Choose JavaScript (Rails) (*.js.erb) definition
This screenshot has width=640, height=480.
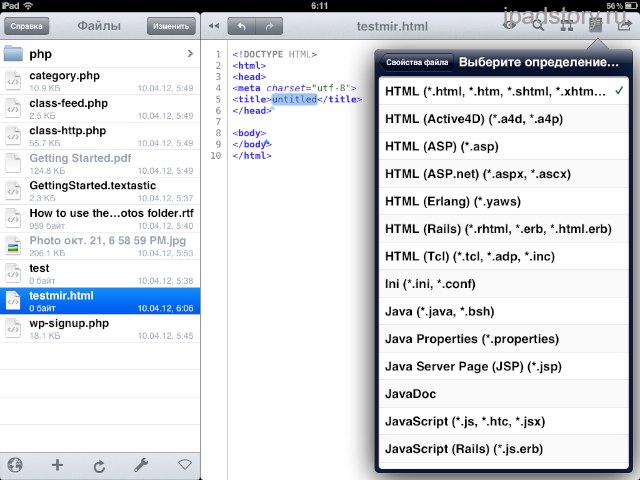click(504, 449)
